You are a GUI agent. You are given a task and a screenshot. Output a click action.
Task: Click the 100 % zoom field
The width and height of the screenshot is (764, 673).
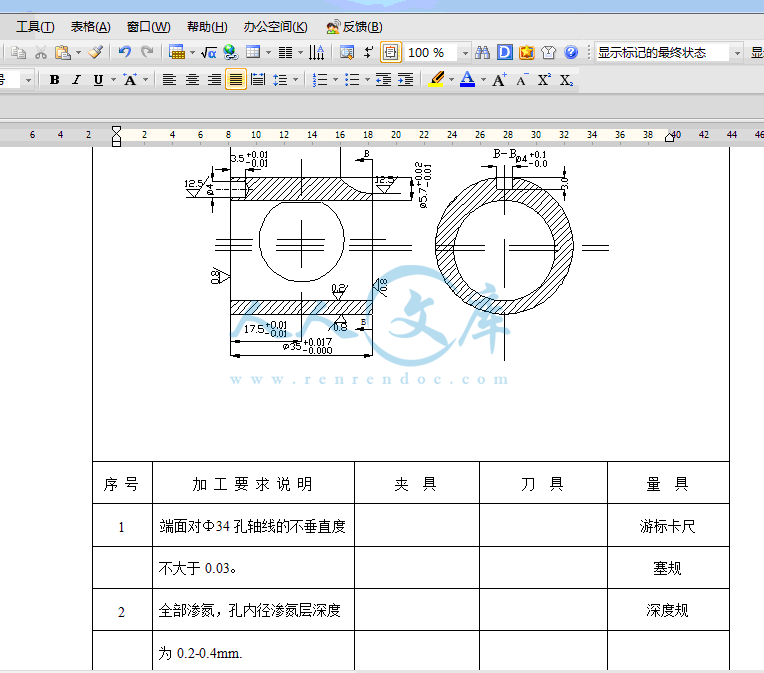[x=432, y=53]
